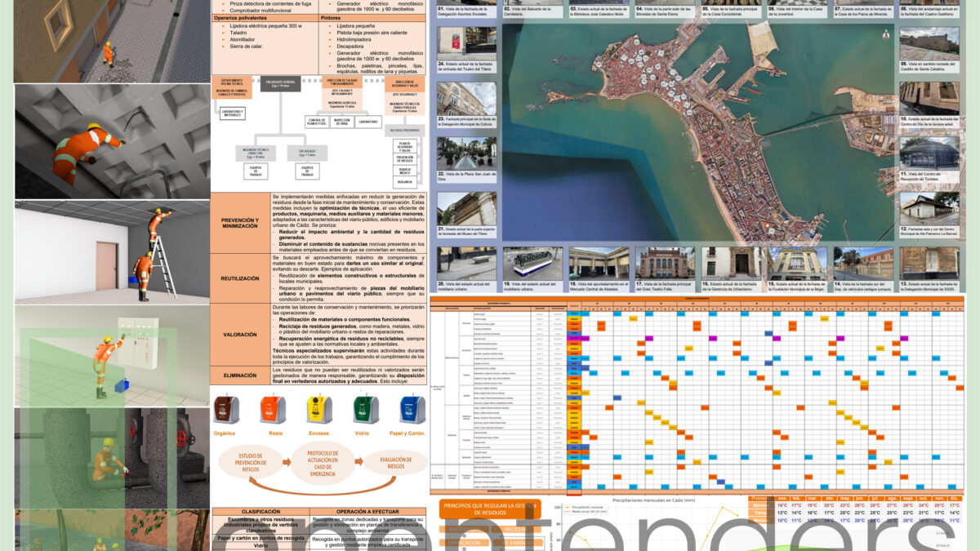Open photo 11 of Centro de Recepción de Turistas
This screenshot has width=980, height=551.
[x=929, y=153]
